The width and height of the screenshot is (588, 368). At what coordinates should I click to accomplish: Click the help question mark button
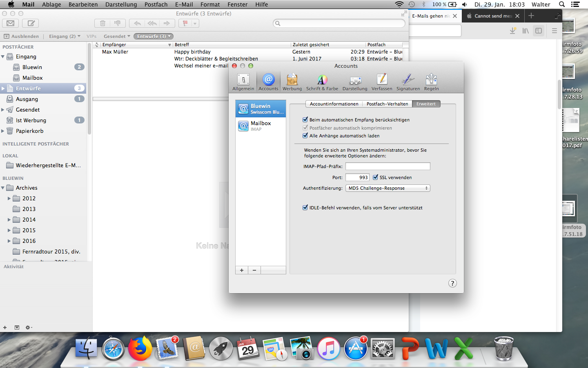coord(452,283)
